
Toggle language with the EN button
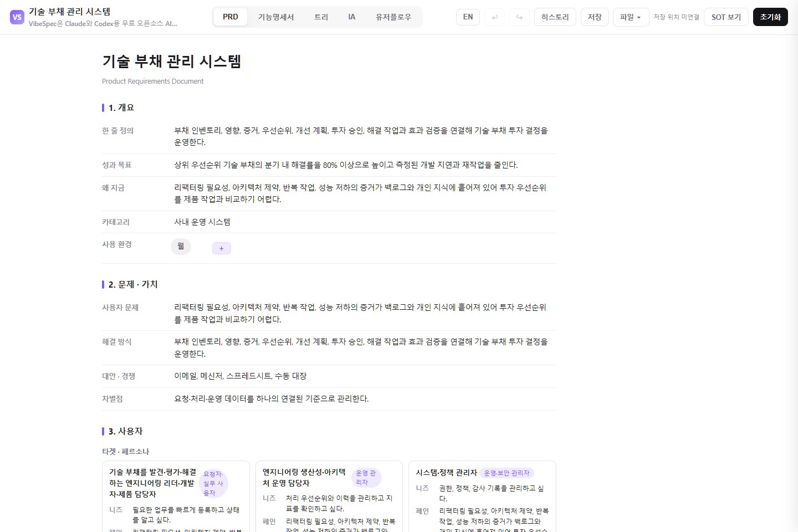(468, 17)
